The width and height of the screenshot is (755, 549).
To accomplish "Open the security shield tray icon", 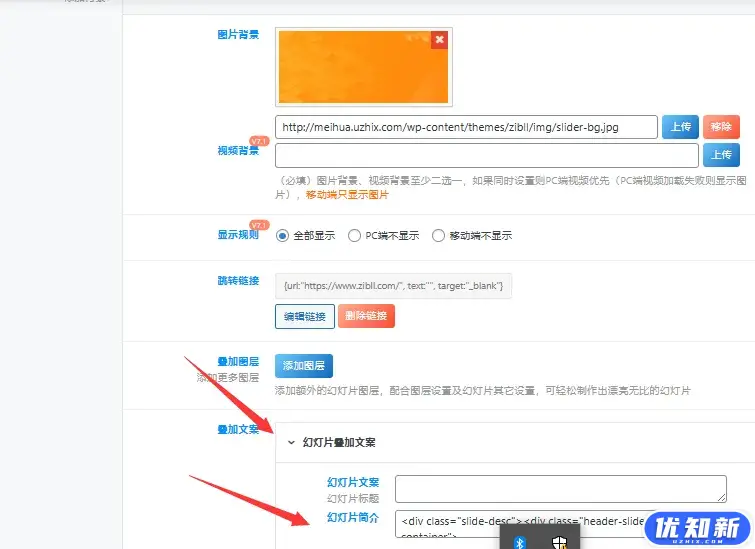I will pos(560,542).
